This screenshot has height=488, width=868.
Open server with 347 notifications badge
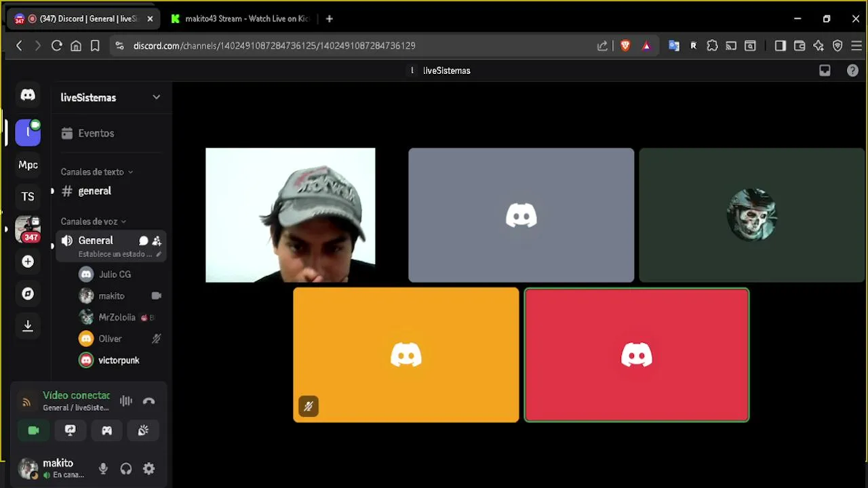[x=28, y=229]
